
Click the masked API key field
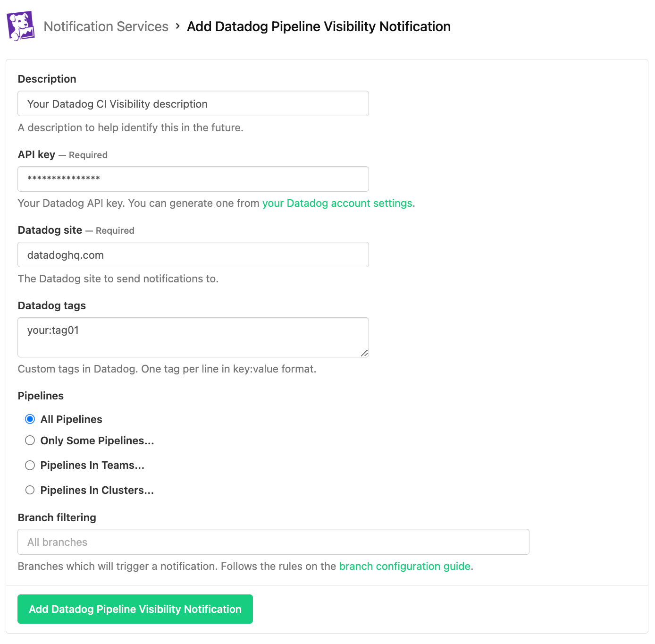tap(193, 179)
